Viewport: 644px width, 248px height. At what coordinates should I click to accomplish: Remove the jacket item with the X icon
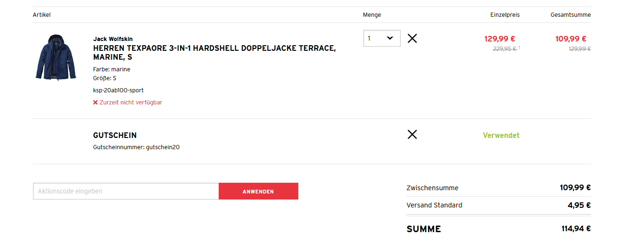pos(412,38)
